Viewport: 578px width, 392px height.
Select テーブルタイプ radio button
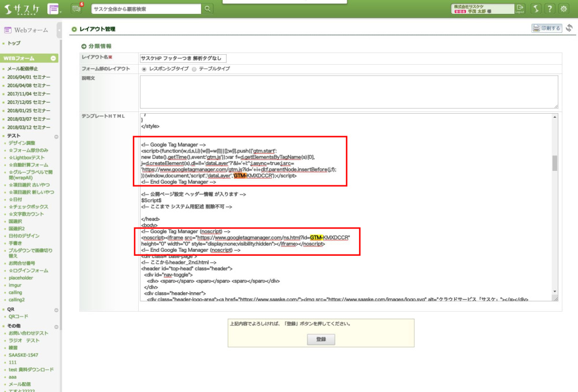(194, 69)
